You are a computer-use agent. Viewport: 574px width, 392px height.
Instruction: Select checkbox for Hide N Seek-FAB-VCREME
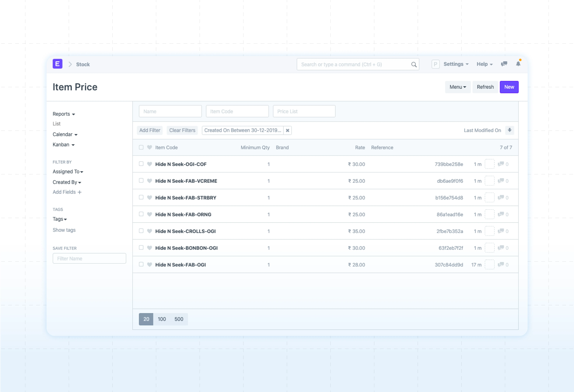[141, 181]
